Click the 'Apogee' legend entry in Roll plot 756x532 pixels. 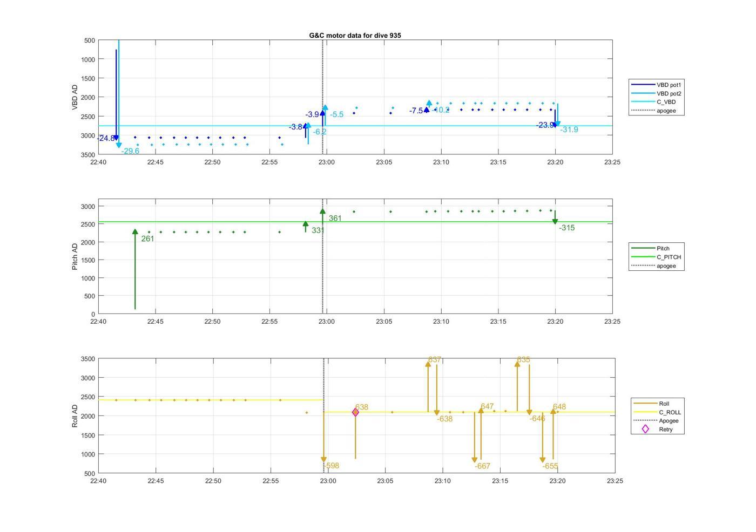pyautogui.click(x=656, y=421)
